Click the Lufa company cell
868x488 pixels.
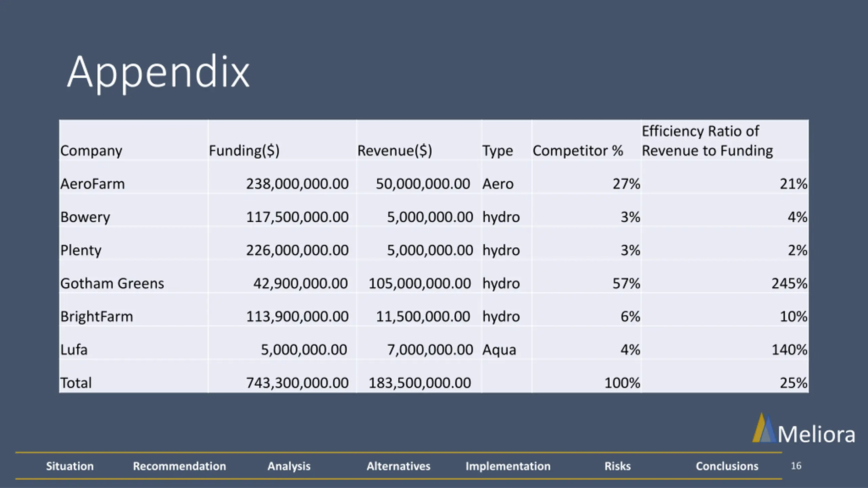pos(74,350)
